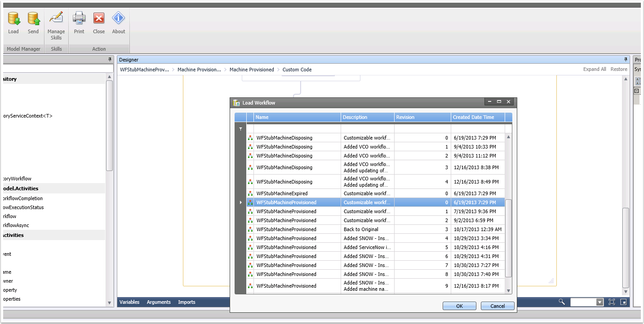Open the Imports tab in Designer
Image resolution: width=644 pixels, height=324 pixels.
[187, 302]
